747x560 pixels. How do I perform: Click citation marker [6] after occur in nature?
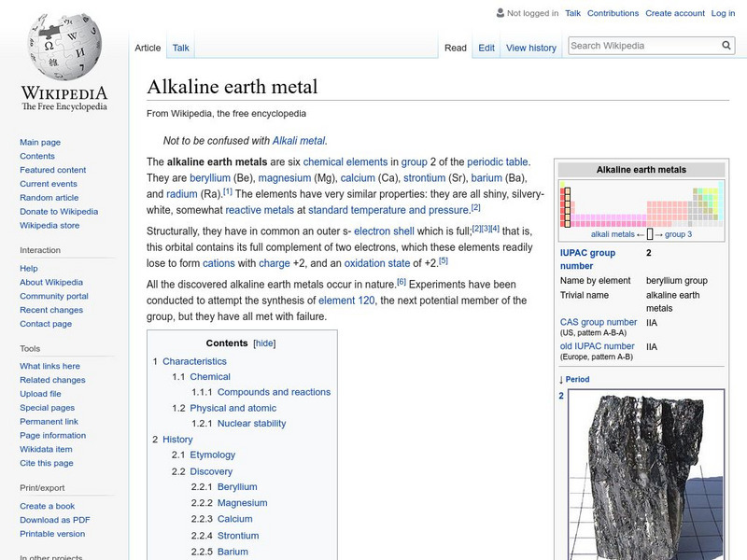402,282
